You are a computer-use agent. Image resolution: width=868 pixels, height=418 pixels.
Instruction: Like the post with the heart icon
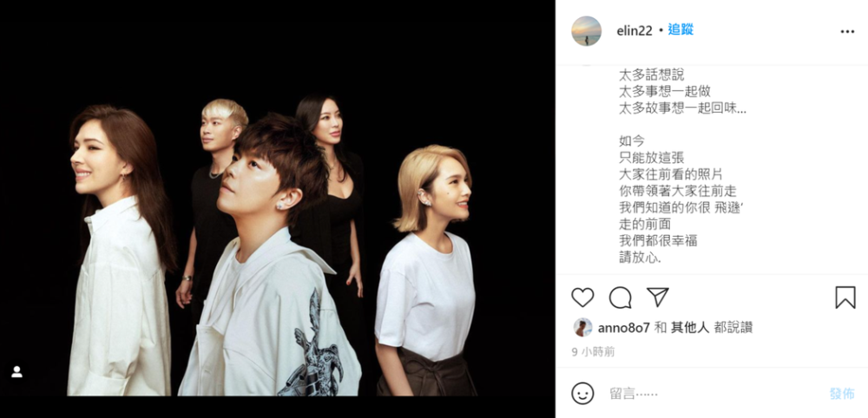pos(582,297)
